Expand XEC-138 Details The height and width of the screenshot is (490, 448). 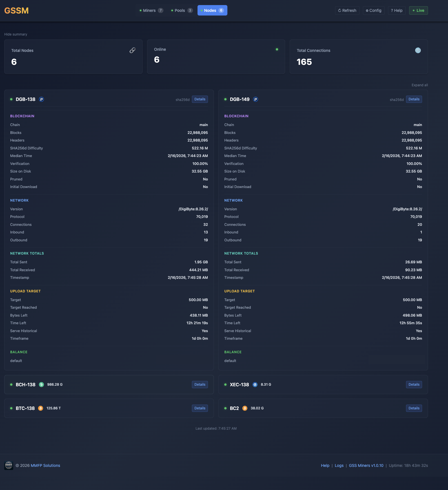pos(414,385)
